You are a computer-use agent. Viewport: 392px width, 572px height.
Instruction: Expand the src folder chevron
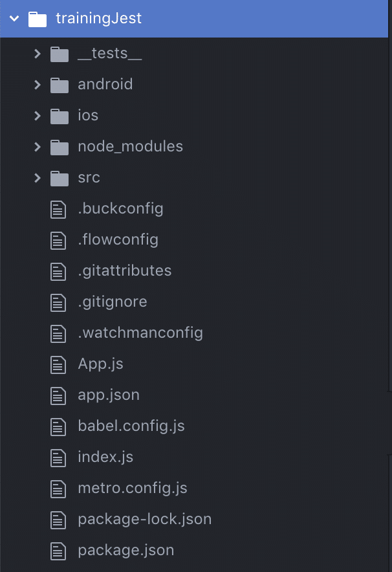[38, 178]
